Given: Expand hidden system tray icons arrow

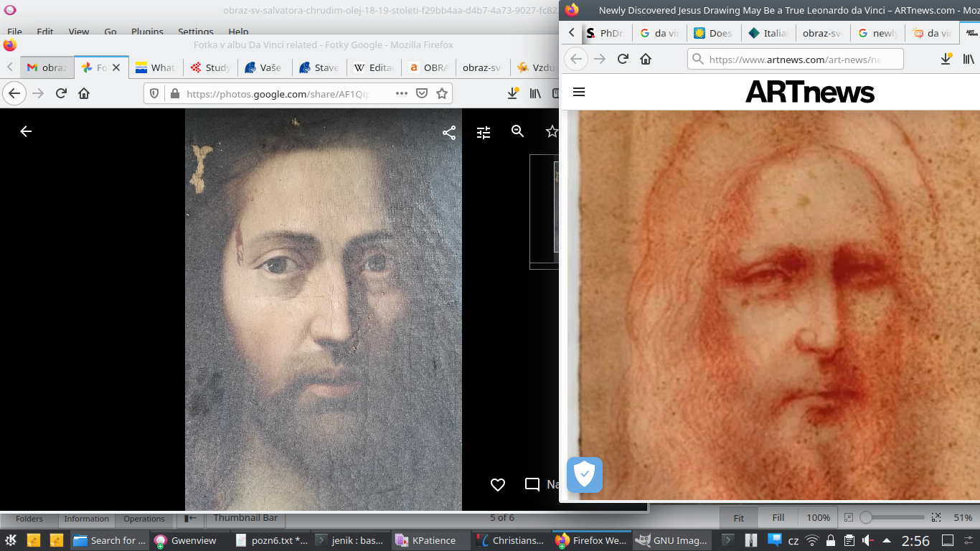Looking at the screenshot, I should pyautogui.click(x=887, y=540).
